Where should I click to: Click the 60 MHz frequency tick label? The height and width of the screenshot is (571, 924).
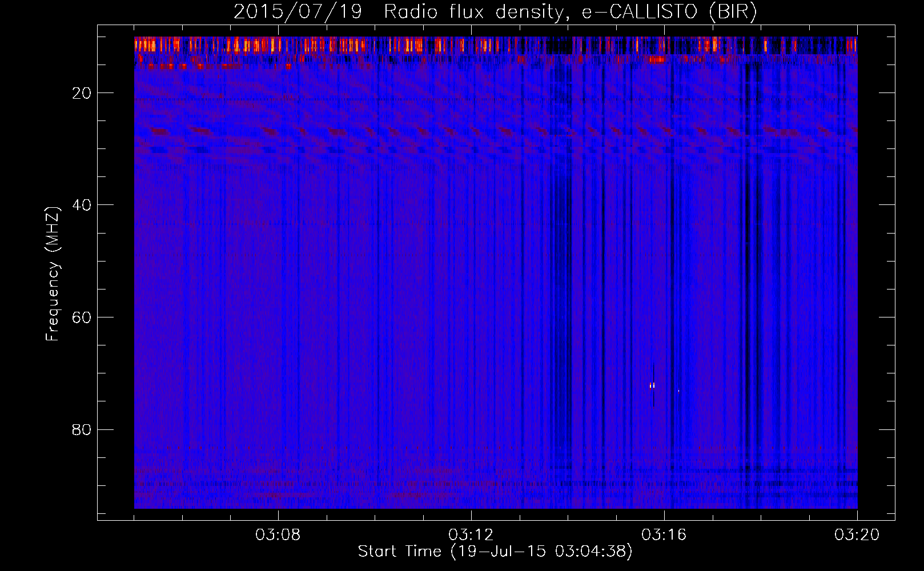[x=82, y=317]
